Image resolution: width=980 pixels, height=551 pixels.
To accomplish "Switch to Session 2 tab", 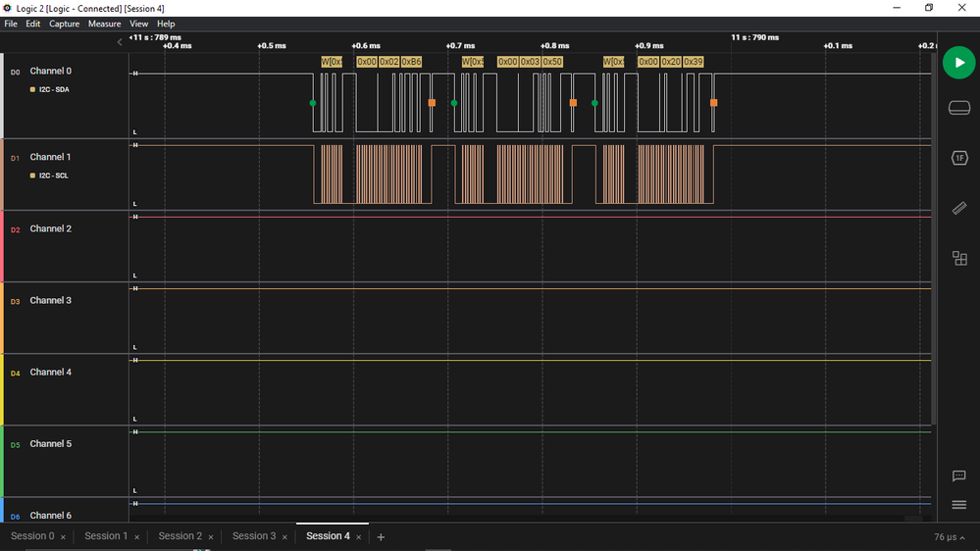I will pos(180,536).
